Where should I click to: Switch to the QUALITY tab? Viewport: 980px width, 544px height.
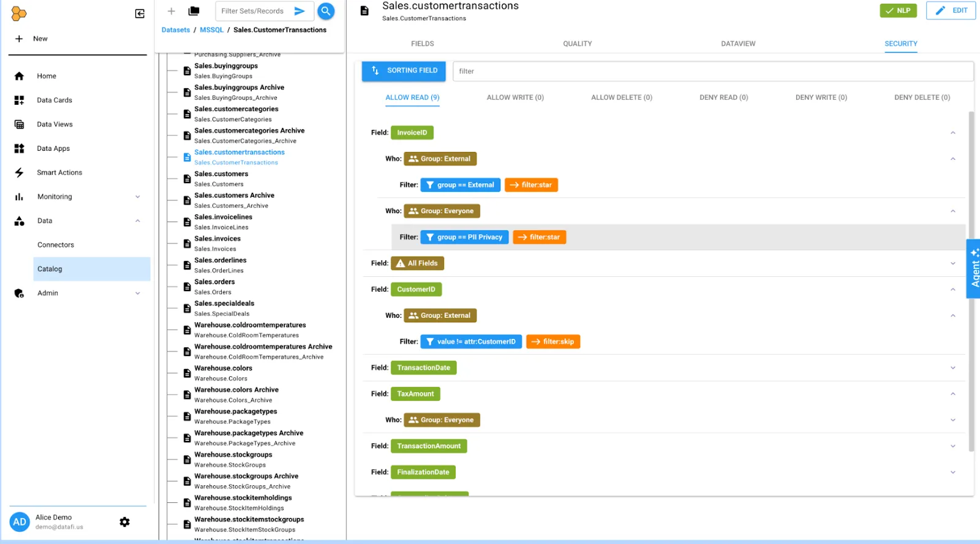coord(577,43)
